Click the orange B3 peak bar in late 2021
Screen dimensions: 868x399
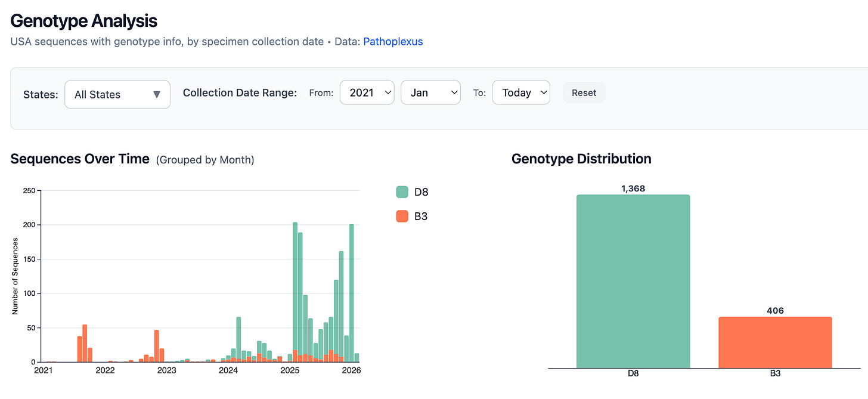pyautogui.click(x=85, y=343)
